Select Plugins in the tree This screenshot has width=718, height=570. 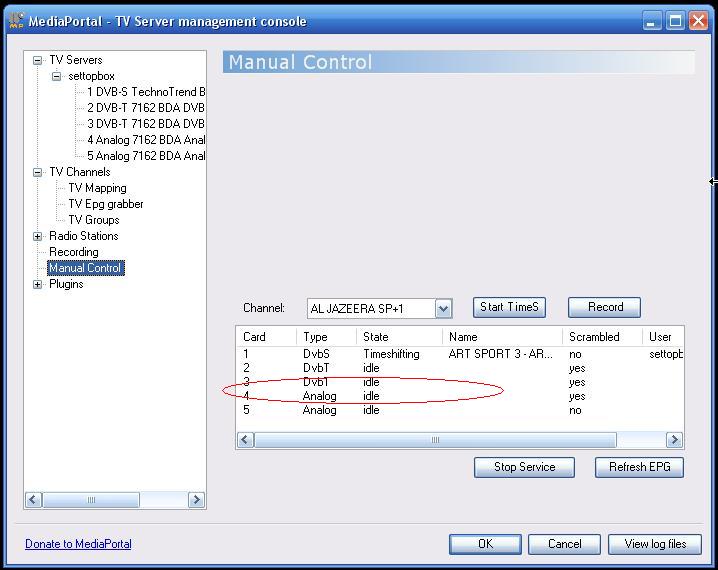[x=66, y=284]
